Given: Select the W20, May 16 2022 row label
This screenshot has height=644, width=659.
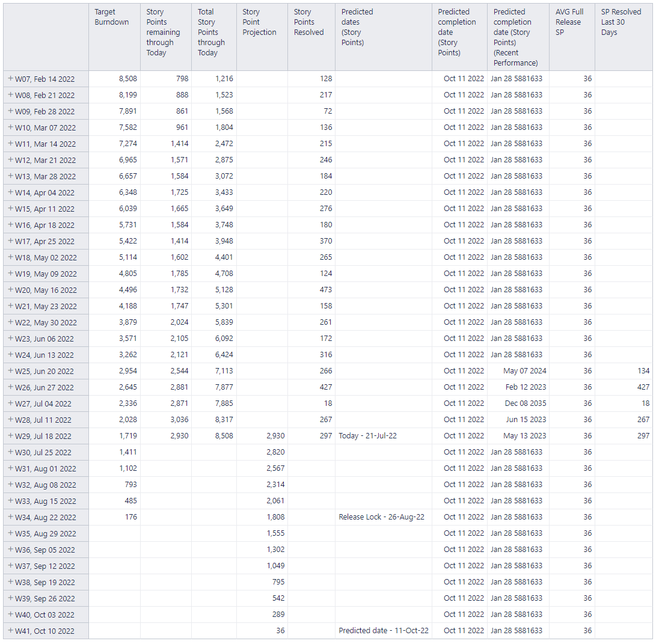Looking at the screenshot, I should click(46, 290).
